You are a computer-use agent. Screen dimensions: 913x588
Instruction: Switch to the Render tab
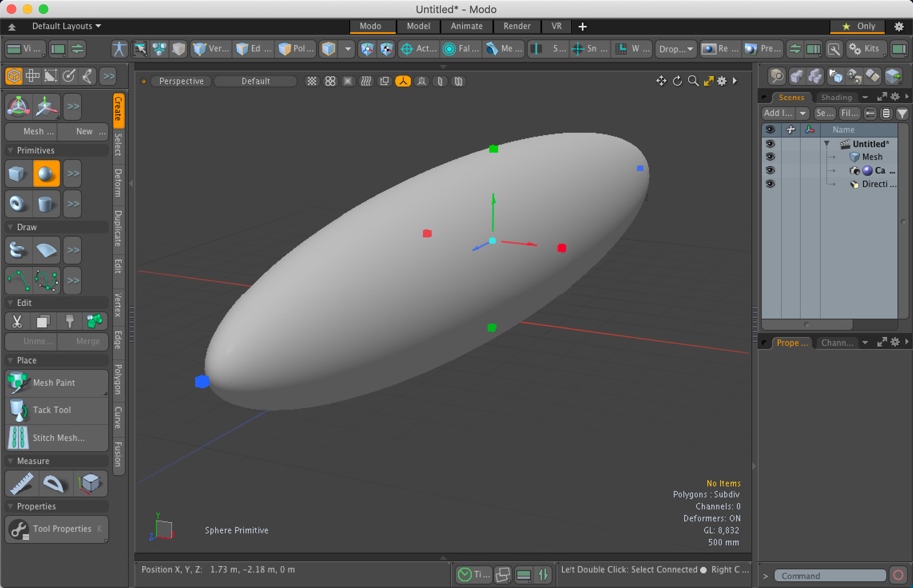pos(516,27)
